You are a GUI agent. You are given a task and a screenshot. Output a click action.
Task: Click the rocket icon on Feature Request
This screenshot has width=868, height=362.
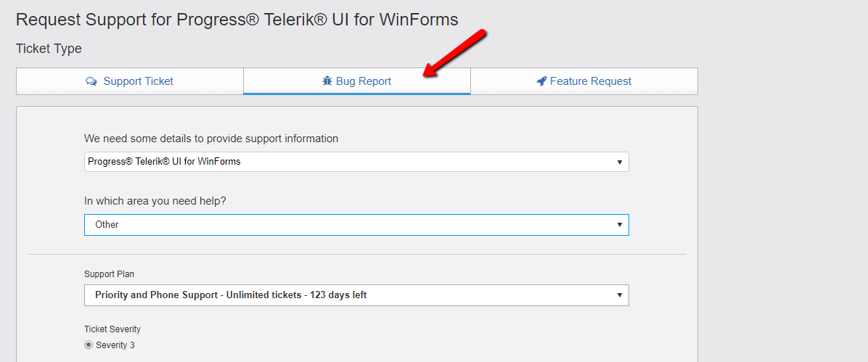[x=541, y=81]
